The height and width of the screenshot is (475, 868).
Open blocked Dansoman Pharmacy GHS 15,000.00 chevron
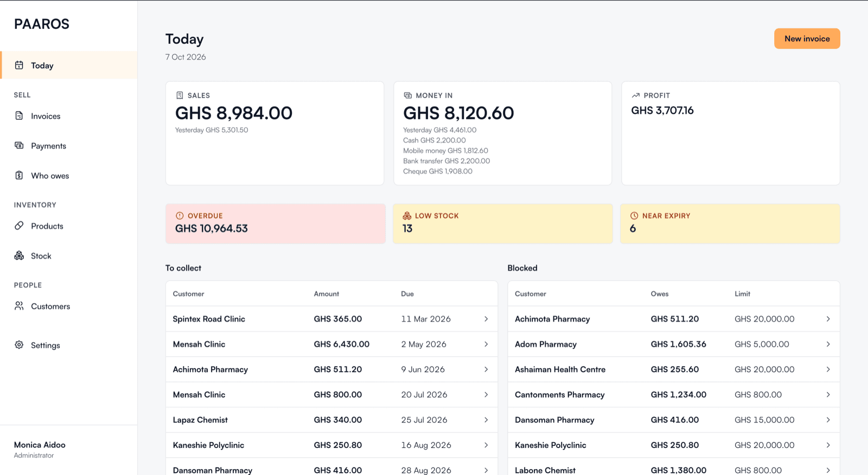click(828, 420)
